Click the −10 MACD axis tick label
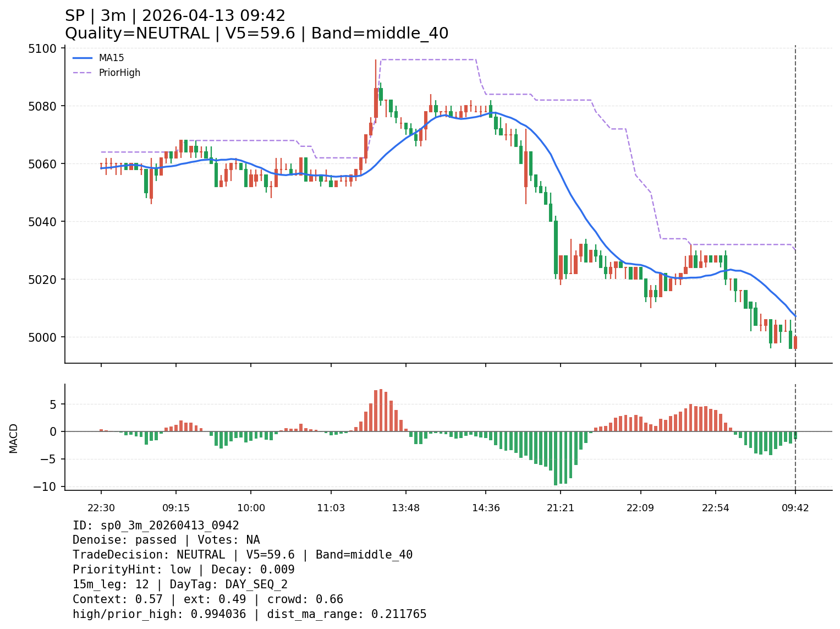Screen dimensions: 840x629 [45, 486]
